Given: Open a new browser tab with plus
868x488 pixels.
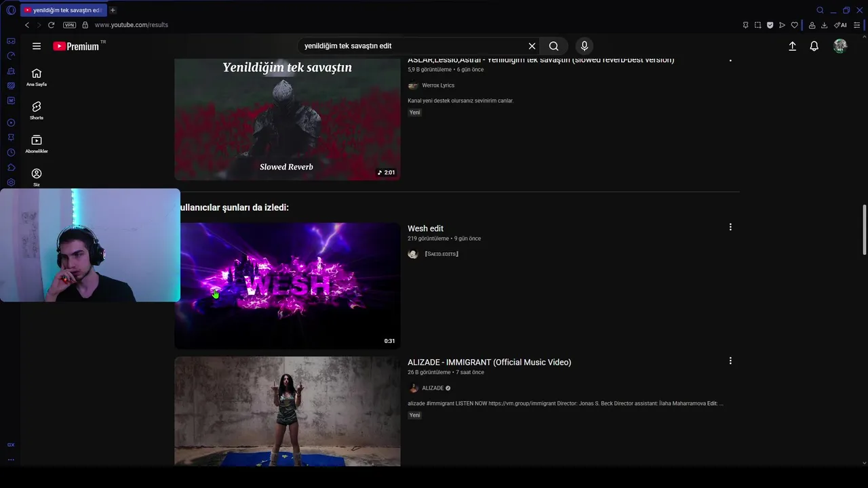Looking at the screenshot, I should tap(113, 10).
